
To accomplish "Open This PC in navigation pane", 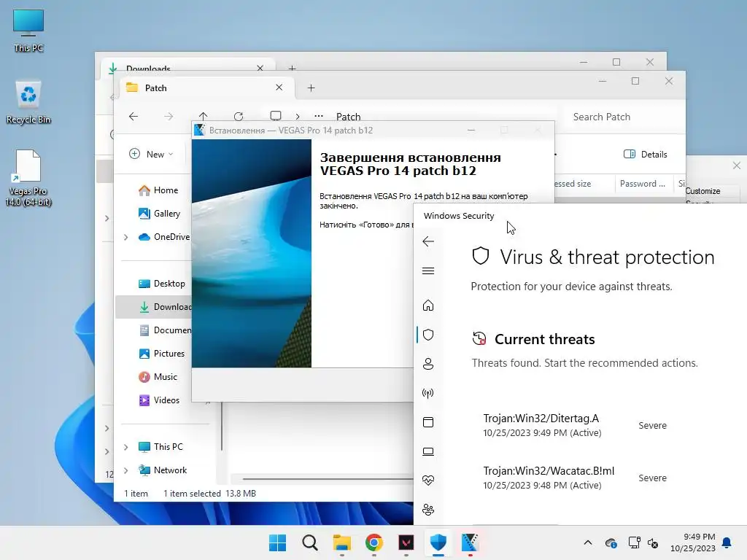I will [160, 447].
